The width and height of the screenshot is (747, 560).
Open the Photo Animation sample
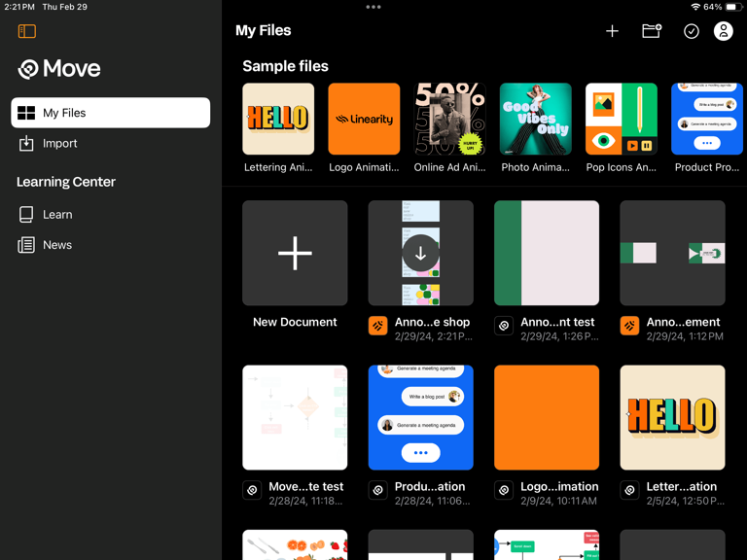click(x=536, y=119)
